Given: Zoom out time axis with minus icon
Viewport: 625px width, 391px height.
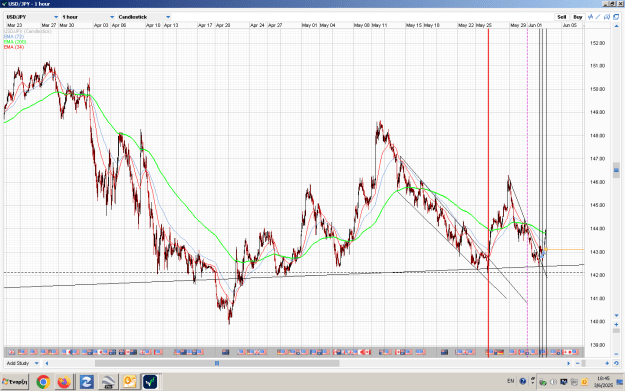Looking at the screenshot, I should [x=578, y=363].
